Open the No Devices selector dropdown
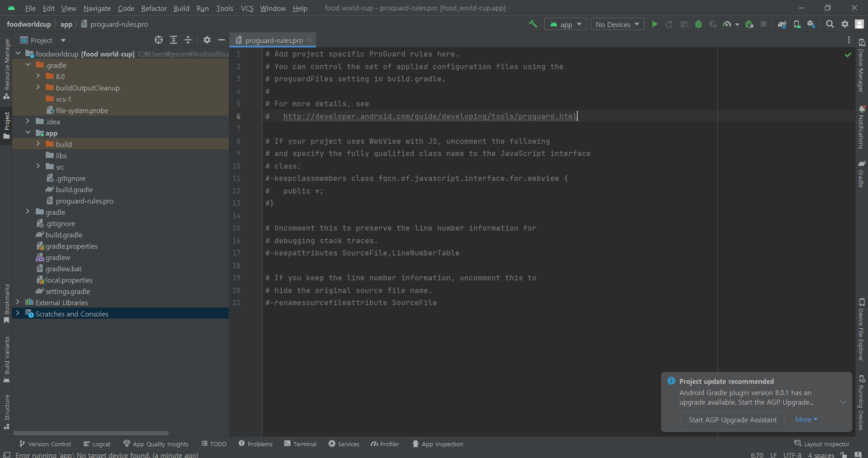 click(618, 24)
